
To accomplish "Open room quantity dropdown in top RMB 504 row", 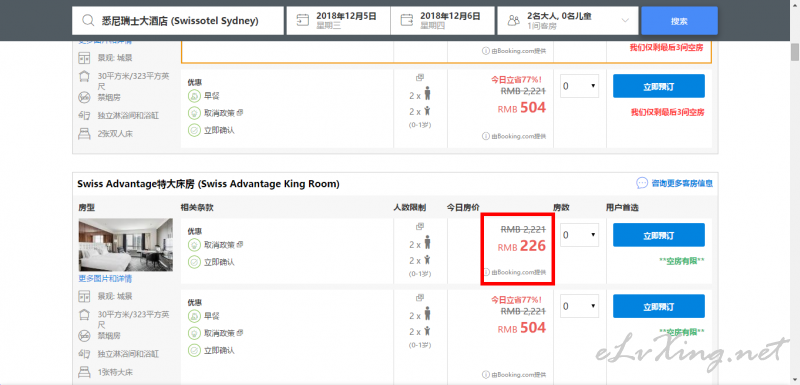I will pyautogui.click(x=579, y=86).
